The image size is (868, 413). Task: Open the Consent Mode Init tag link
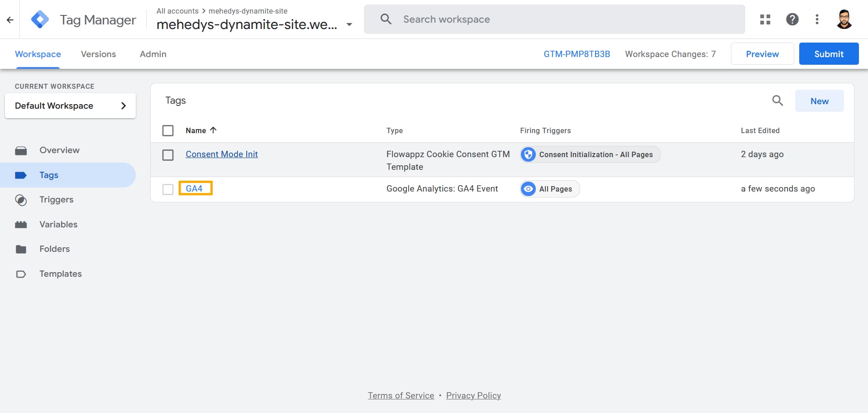point(222,154)
